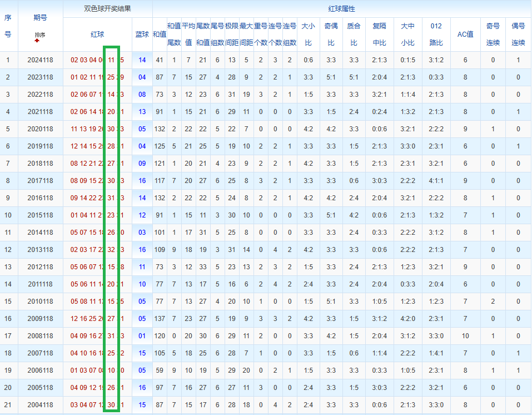Viewport: 532px width, 415px height.
Task: Select period number 2014118
Action: pyautogui.click(x=41, y=233)
